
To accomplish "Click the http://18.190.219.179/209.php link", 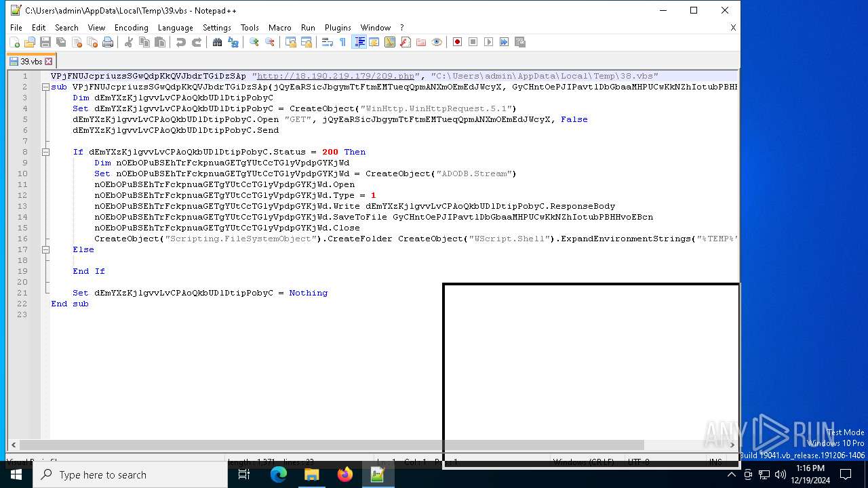I will tap(335, 76).
